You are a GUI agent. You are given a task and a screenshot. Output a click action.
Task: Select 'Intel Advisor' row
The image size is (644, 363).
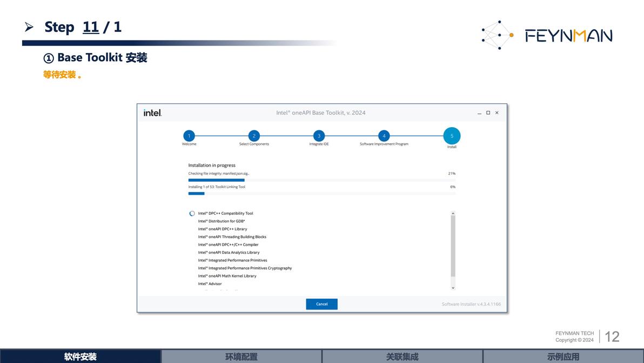coord(210,283)
